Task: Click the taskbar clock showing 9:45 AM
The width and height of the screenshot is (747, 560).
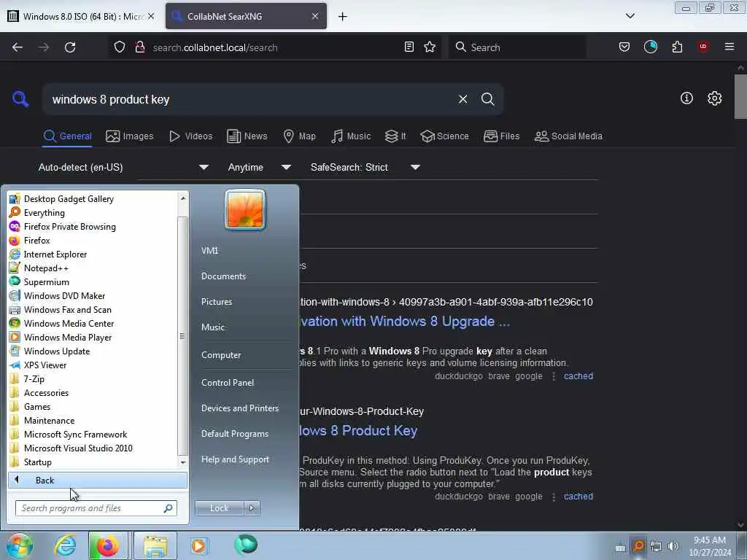Action: [710, 546]
